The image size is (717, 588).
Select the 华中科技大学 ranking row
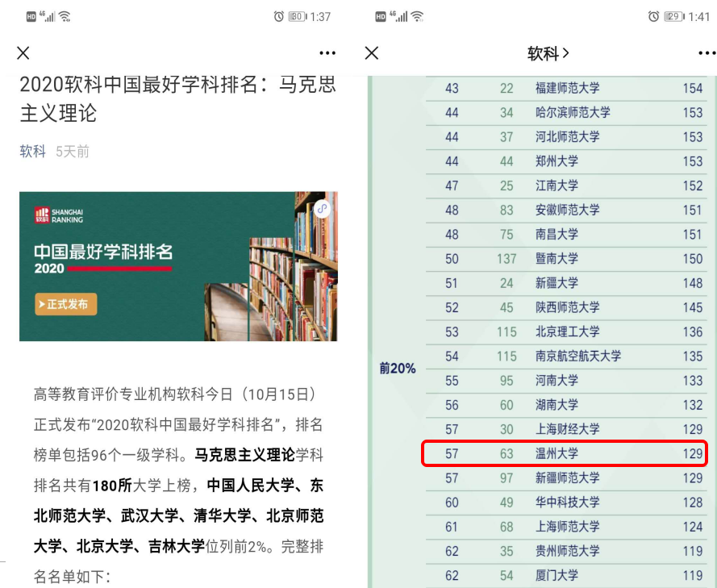[x=565, y=503]
